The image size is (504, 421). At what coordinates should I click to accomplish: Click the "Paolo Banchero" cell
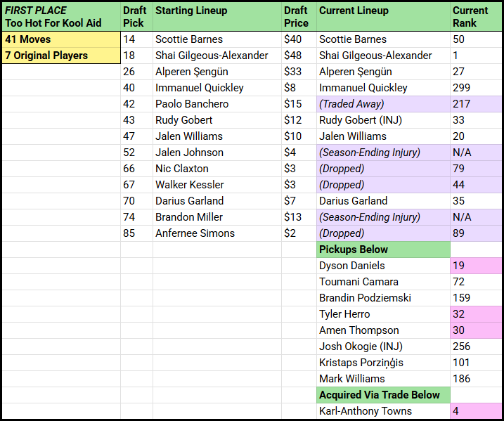coord(217,104)
